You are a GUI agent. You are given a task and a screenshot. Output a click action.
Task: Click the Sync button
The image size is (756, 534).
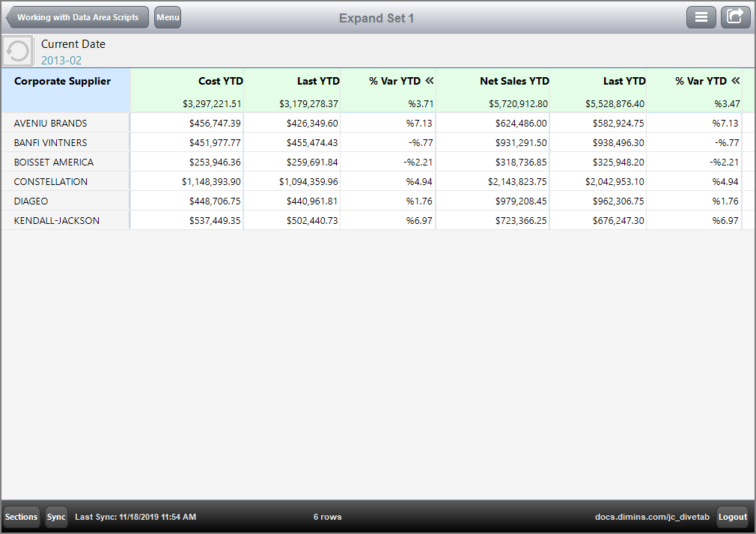tap(55, 517)
